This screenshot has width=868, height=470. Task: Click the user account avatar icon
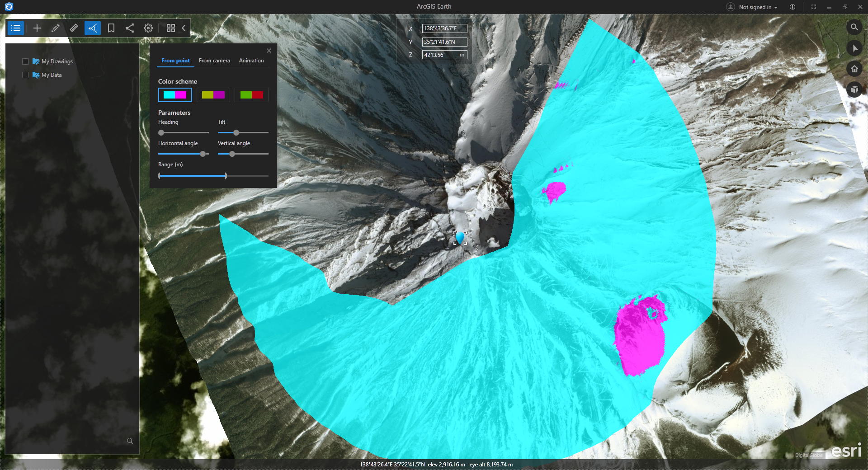[730, 7]
